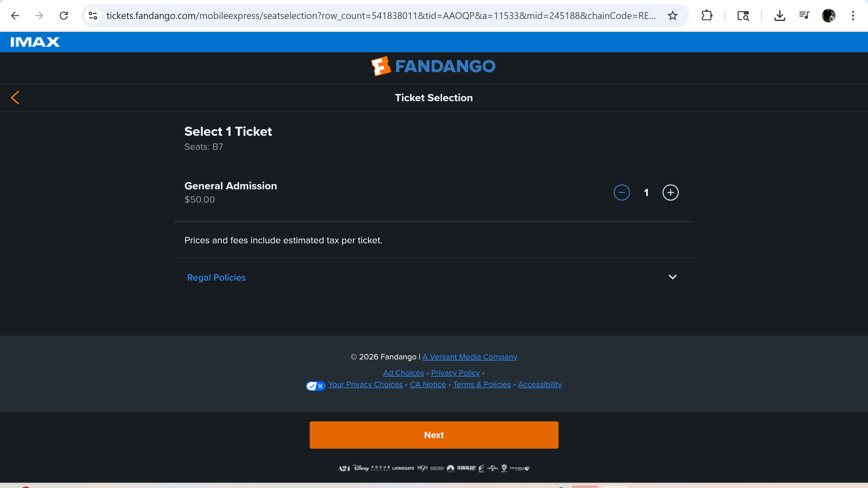Image resolution: width=868 pixels, height=488 pixels.
Task: Open the Privacy Policy link
Action: coord(455,373)
